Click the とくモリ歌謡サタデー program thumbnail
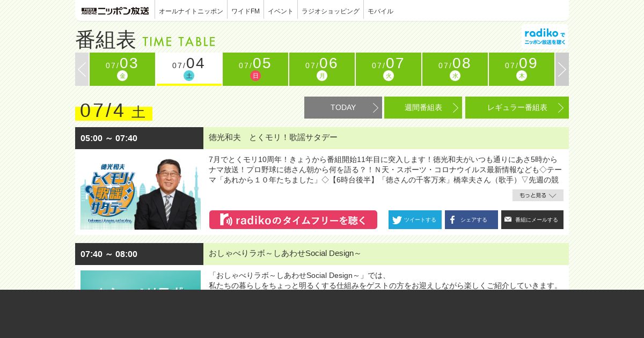The width and height of the screenshot is (644, 338). (x=141, y=192)
